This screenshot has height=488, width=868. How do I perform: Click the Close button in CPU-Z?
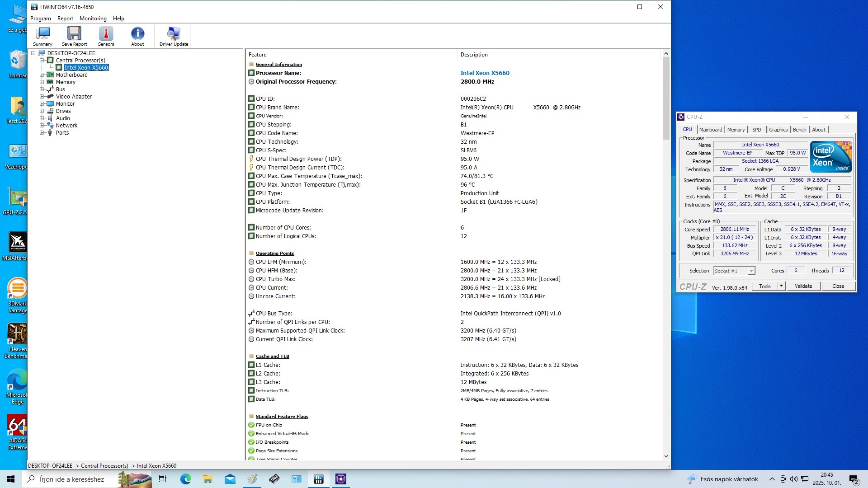click(x=838, y=286)
